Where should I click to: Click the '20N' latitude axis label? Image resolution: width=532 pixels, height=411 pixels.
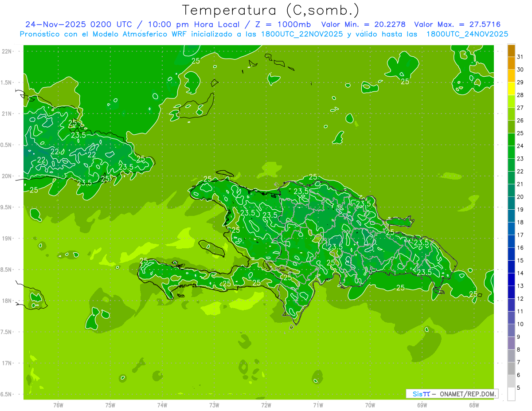coord(7,176)
